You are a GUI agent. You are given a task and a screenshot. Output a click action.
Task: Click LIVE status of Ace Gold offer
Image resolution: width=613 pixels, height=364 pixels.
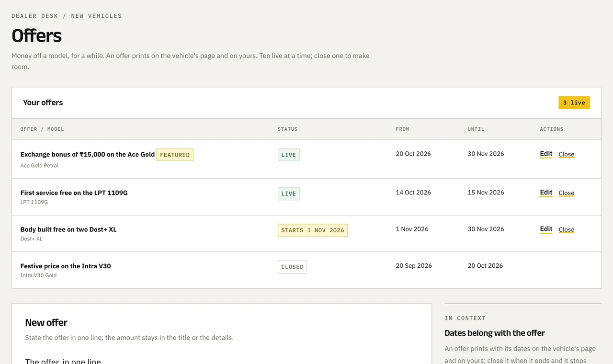(288, 155)
